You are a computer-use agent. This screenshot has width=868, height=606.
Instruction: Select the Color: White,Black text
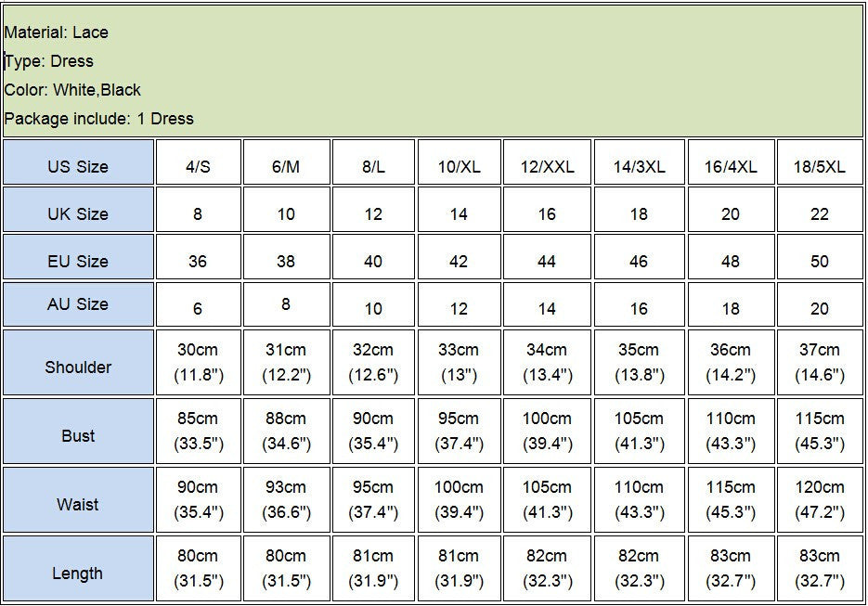72,90
